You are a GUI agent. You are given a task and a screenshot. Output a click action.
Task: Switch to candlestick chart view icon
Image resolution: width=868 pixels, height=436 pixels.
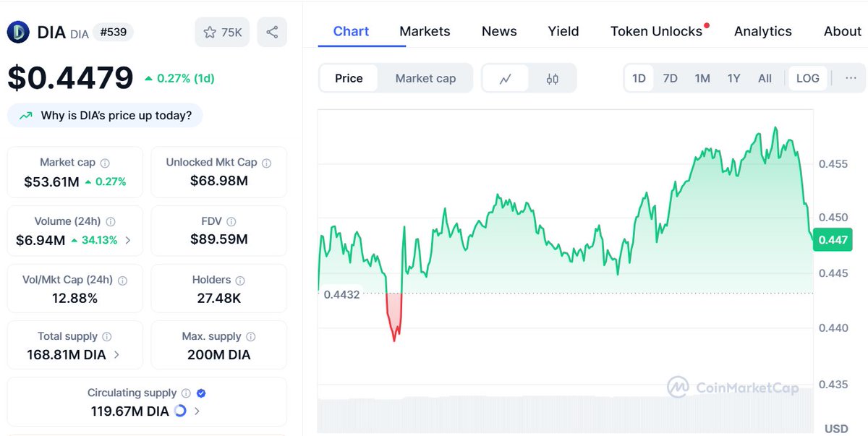[553, 79]
